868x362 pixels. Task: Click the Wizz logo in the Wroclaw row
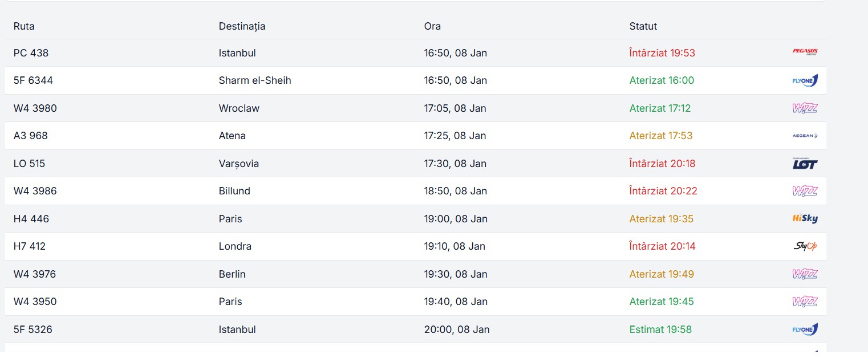click(x=805, y=108)
